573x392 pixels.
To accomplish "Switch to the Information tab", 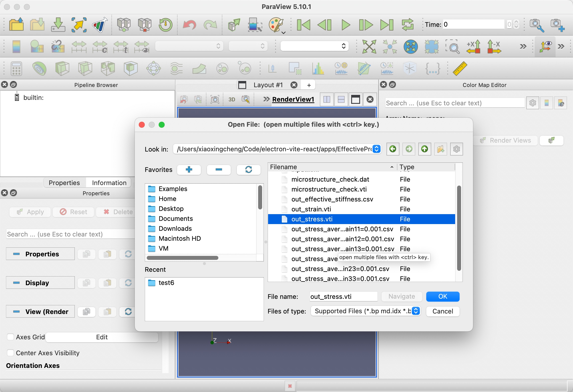I will 109,183.
